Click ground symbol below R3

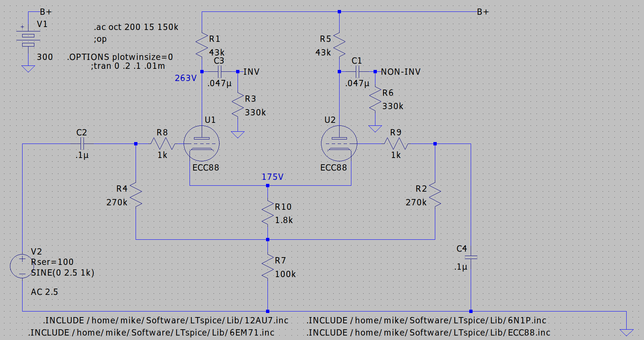(x=238, y=135)
